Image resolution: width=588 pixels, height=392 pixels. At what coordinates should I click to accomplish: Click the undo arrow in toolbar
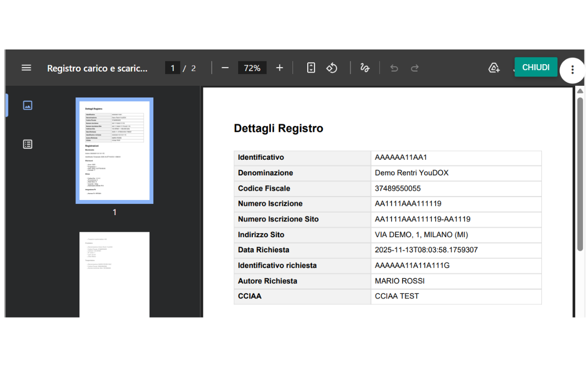pos(394,68)
